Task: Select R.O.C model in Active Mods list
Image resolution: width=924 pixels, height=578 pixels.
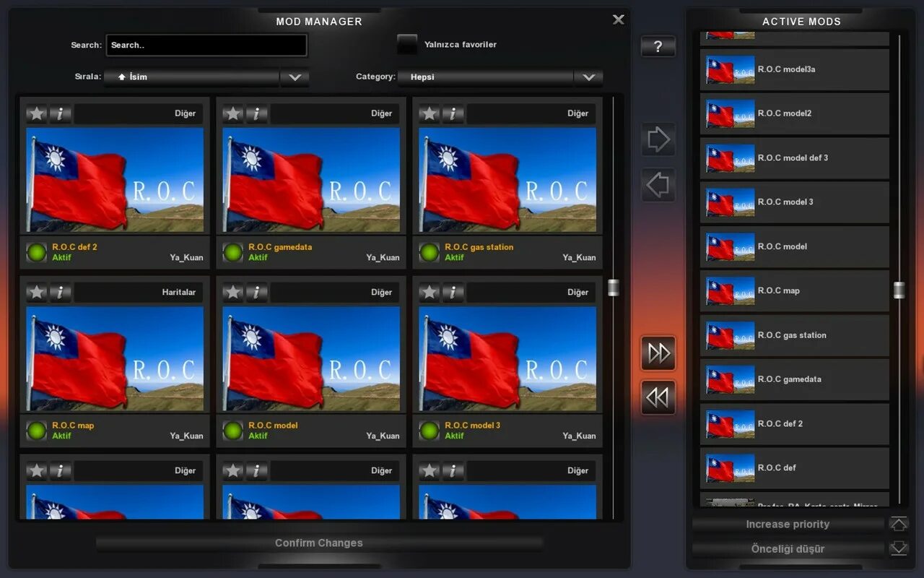Action: [795, 246]
